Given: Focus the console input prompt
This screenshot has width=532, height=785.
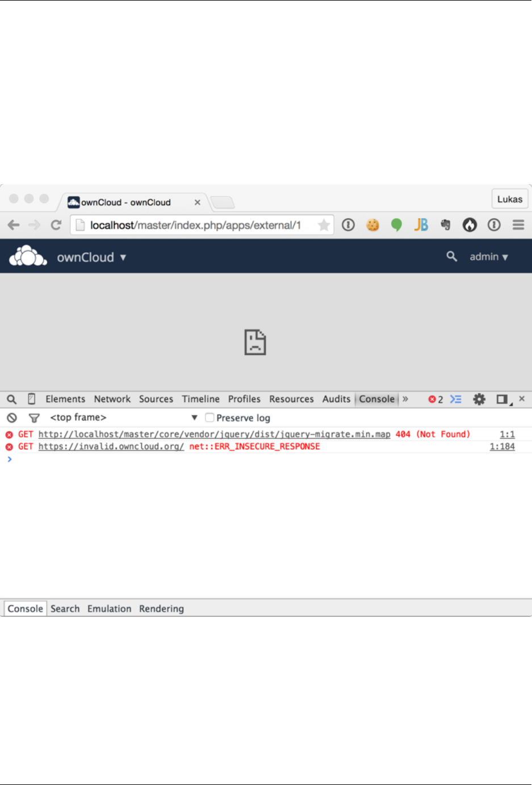Looking at the screenshot, I should coord(266,459).
